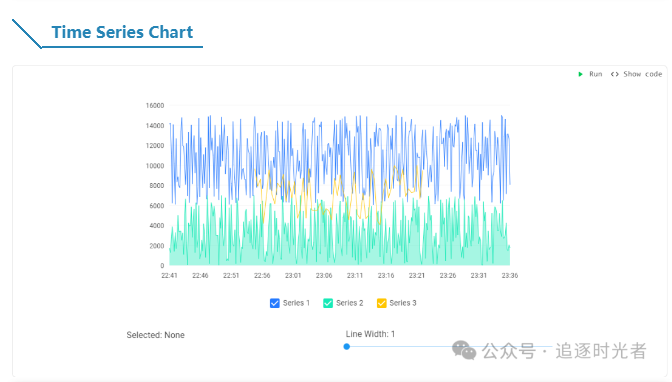Click the green Run play icon

tap(580, 74)
